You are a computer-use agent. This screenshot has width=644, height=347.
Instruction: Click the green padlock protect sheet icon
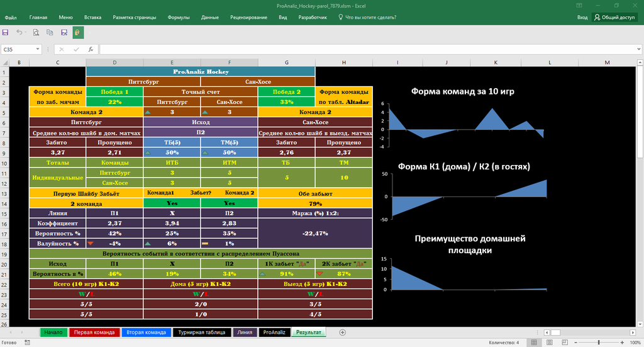click(x=78, y=33)
